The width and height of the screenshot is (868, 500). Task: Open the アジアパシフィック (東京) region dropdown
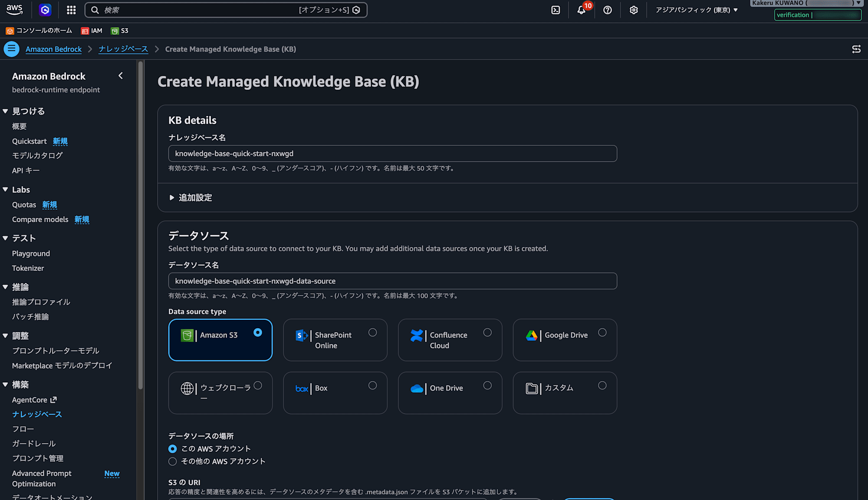pyautogui.click(x=697, y=10)
